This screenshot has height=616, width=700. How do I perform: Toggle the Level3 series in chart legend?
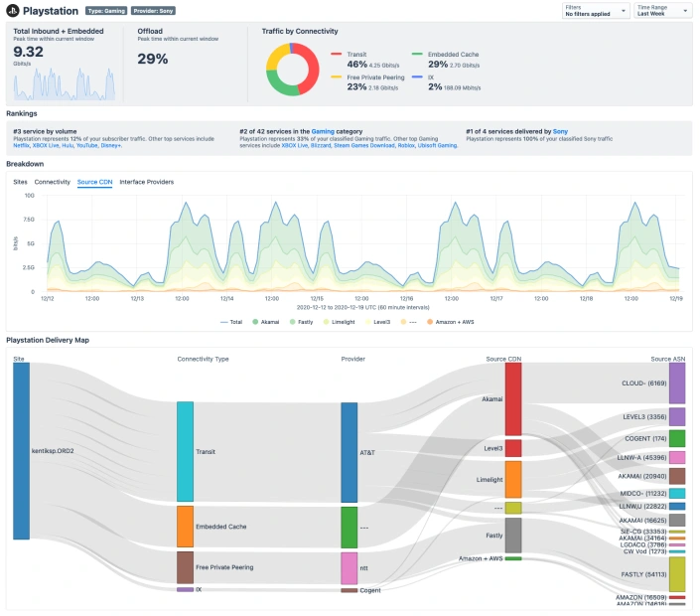377,322
